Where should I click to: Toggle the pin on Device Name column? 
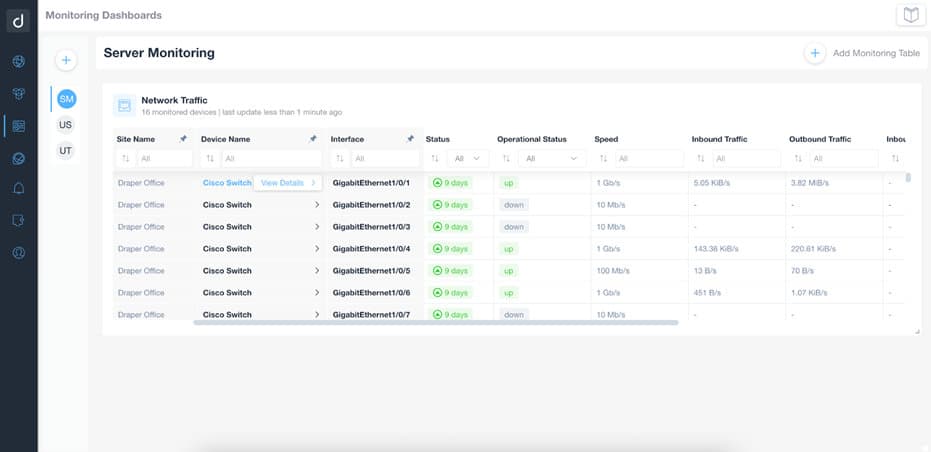[313, 139]
